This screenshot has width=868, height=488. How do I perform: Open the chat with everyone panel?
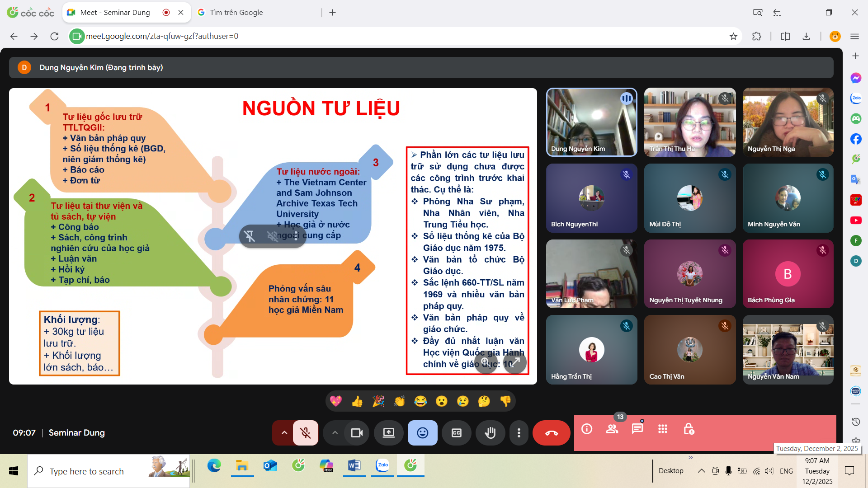tap(637, 429)
